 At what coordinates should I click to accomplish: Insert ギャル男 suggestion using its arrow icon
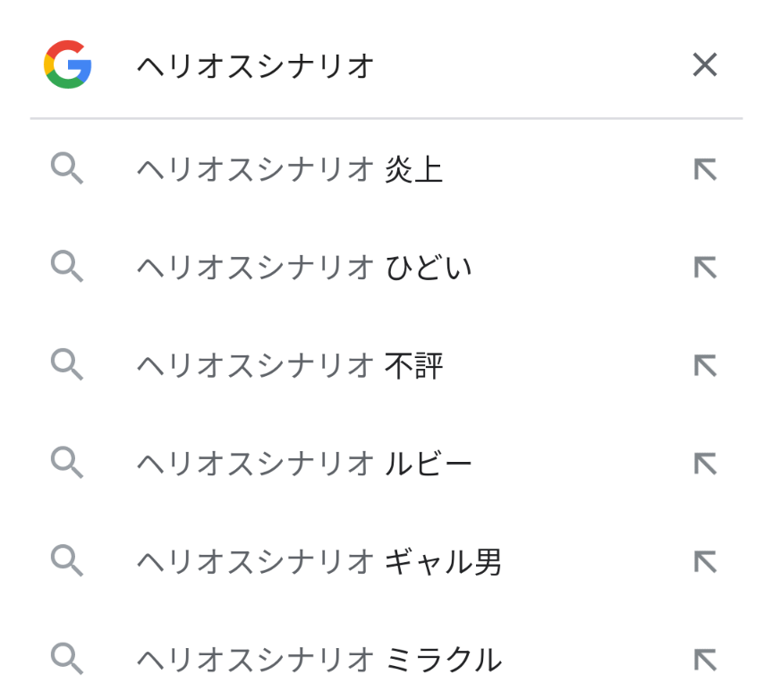[705, 562]
